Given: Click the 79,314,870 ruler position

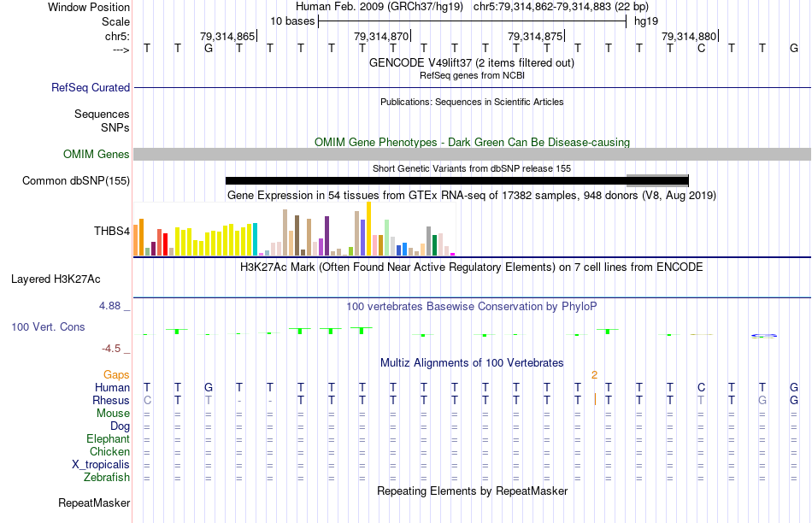Looking at the screenshot, I should [x=382, y=36].
